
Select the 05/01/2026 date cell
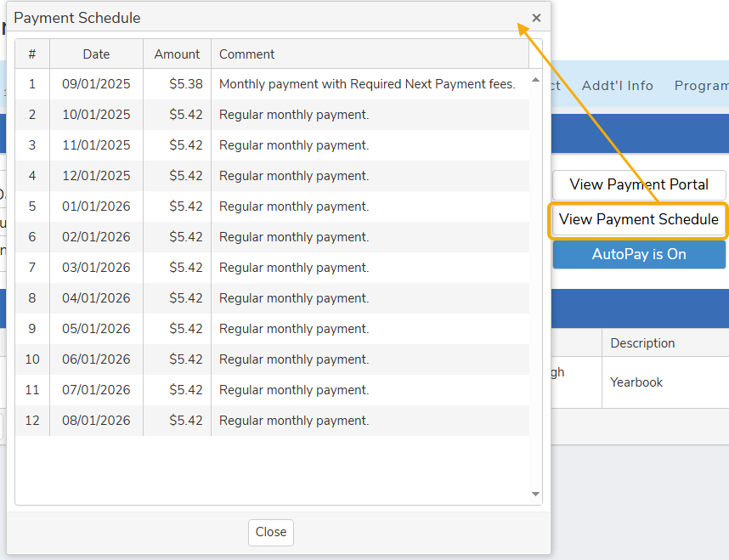tap(96, 329)
